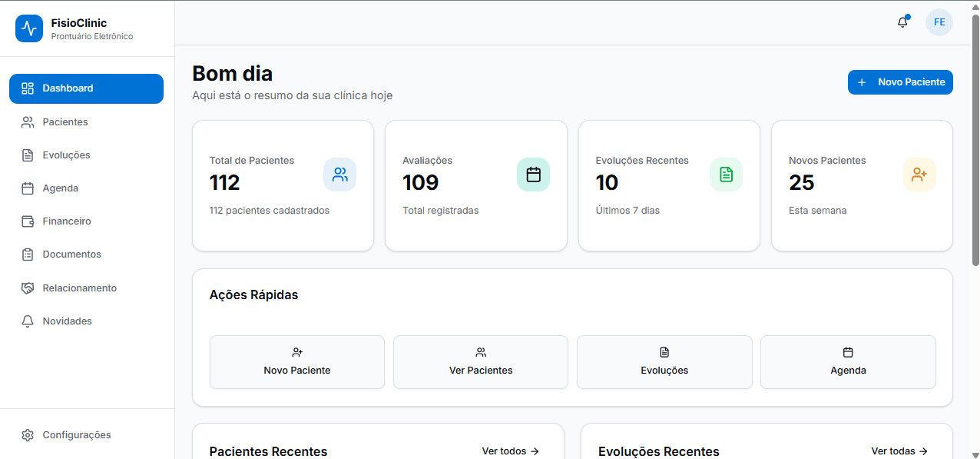Click the Pacientes Recentes heading
Screen dimensions: 980x459
269,452
